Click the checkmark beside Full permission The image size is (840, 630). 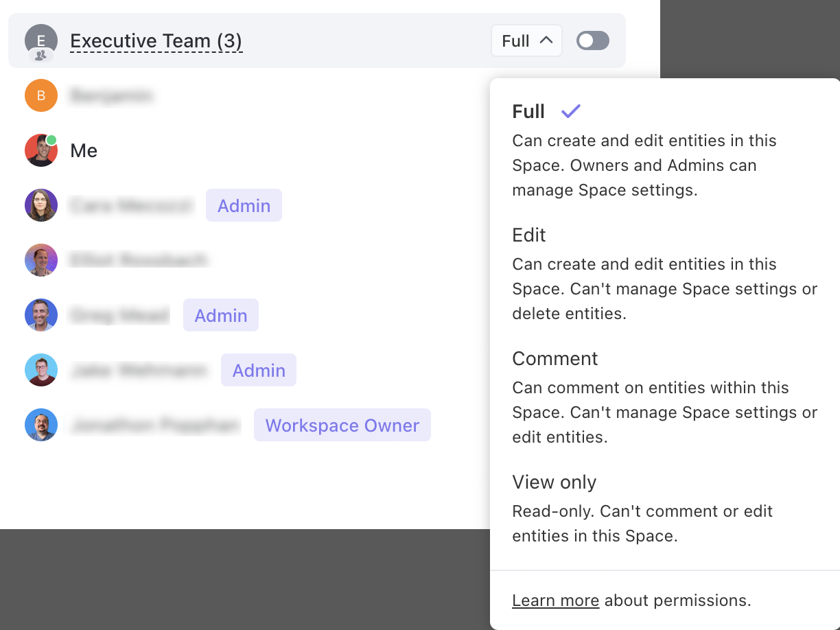click(570, 110)
